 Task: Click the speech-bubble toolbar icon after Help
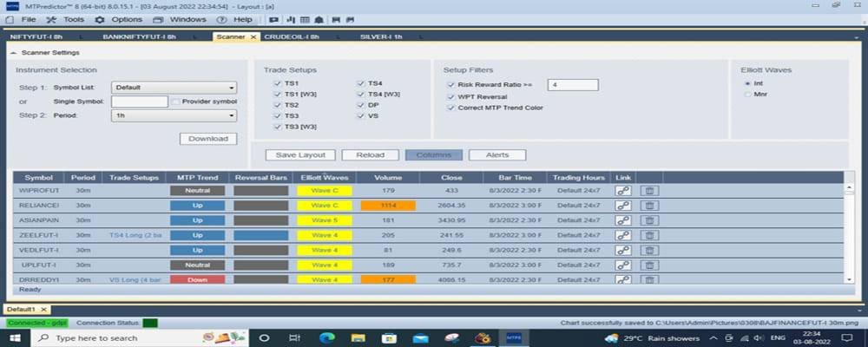pyautogui.click(x=273, y=19)
